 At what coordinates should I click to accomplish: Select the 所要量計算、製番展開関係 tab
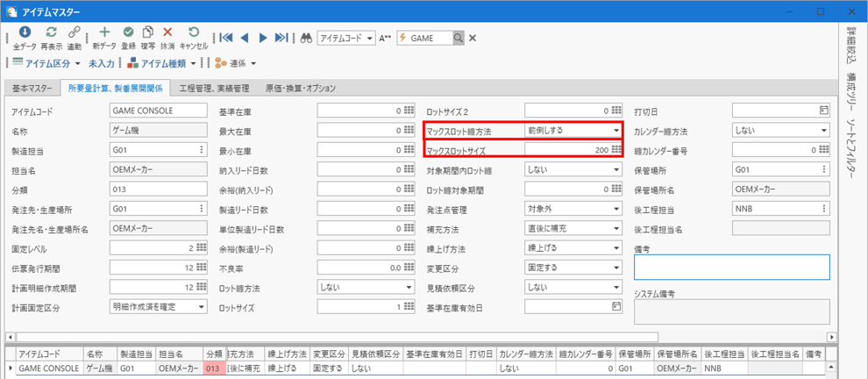(115, 88)
